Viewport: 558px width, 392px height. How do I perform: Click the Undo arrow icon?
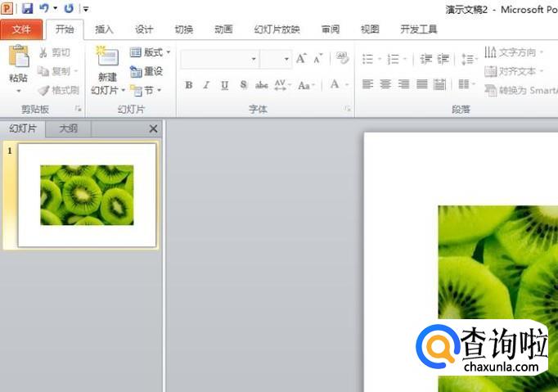(44, 8)
